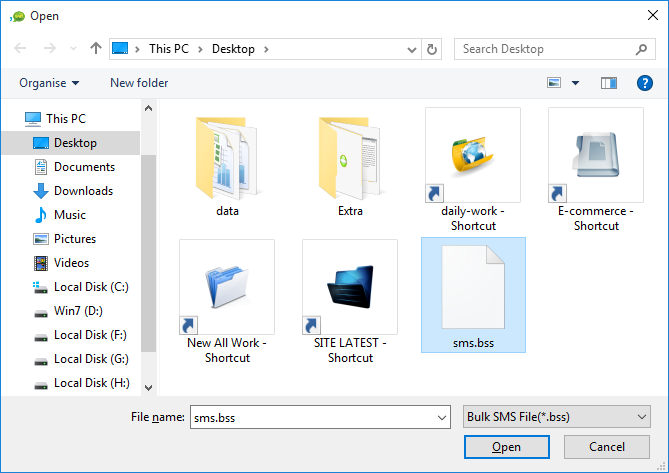The image size is (669, 473).
Task: Click the 'data' folder name label
Action: [227, 211]
